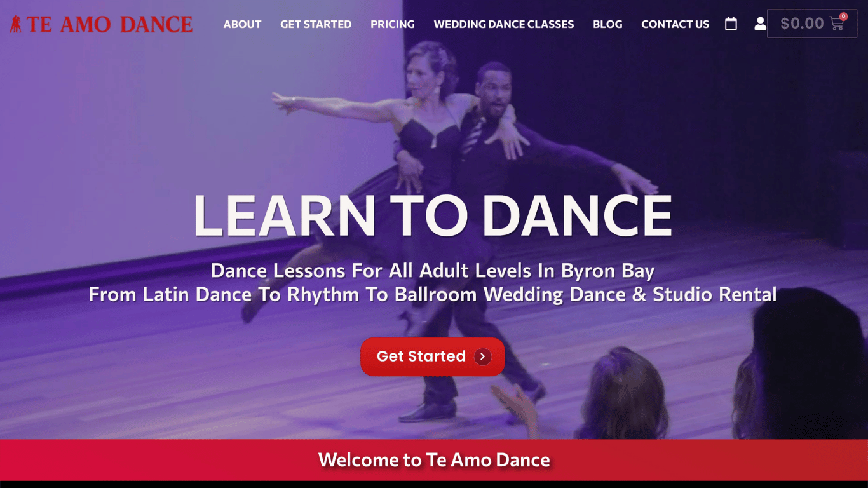
Task: Visit the BLOG navigation link
Action: coord(607,24)
